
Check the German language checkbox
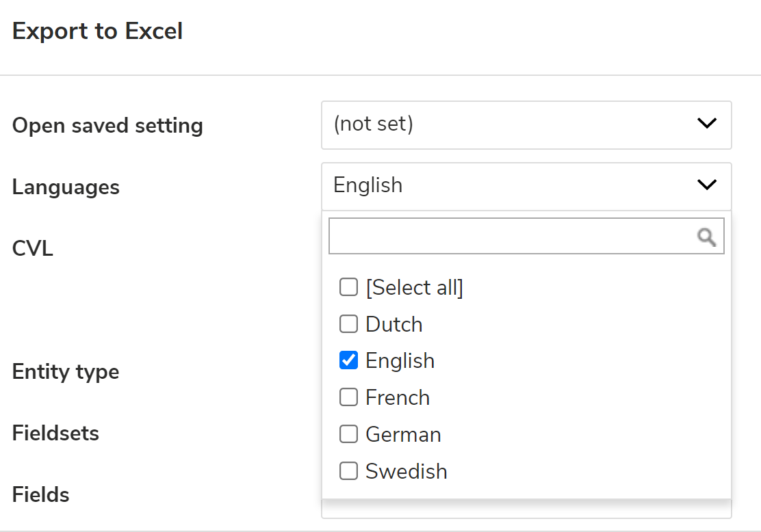(348, 434)
